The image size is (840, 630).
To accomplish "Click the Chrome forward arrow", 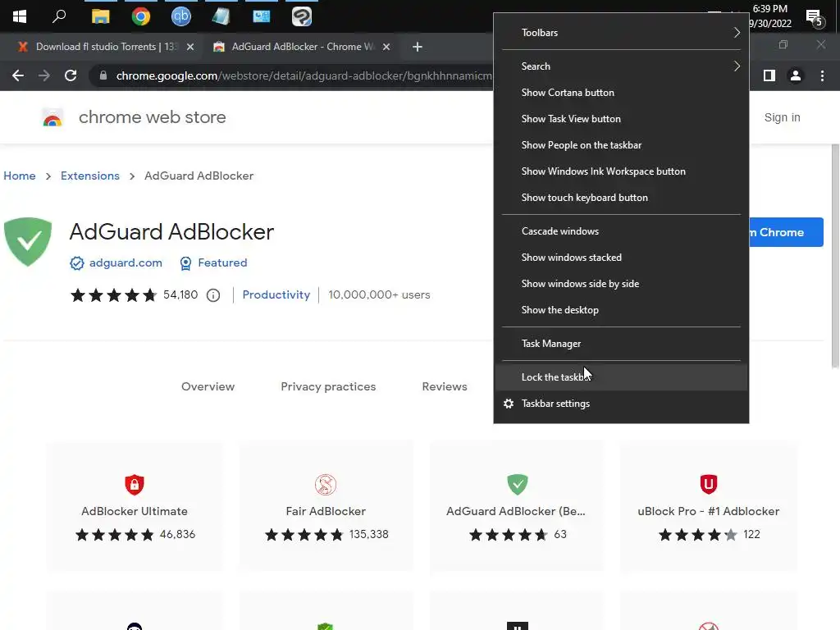I will click(44, 75).
